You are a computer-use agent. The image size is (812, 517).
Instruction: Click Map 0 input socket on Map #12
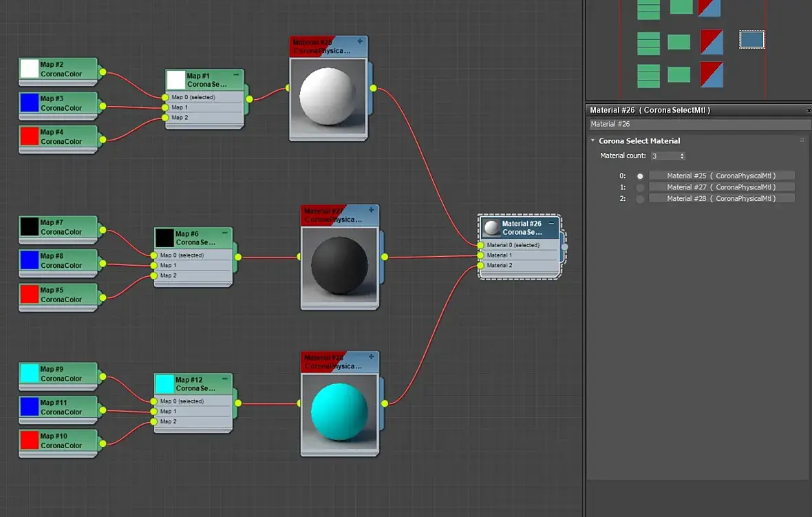point(154,401)
